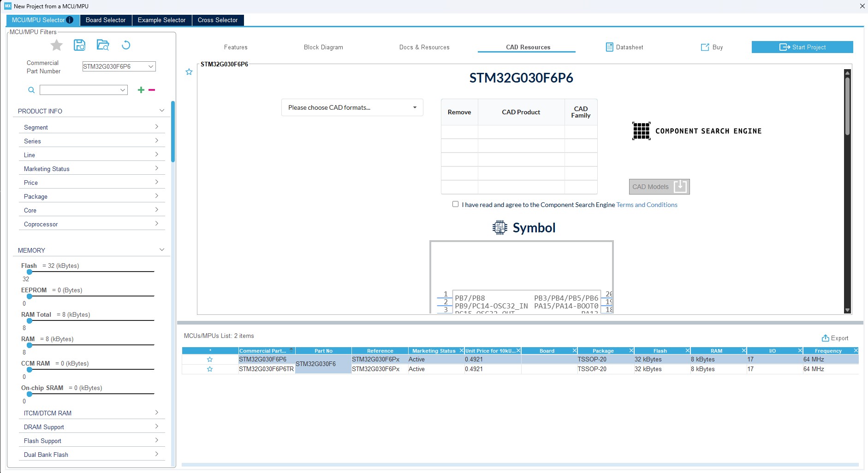Open the Datasheet for this MCU
Image resolution: width=868 pixels, height=473 pixels.
pos(624,47)
